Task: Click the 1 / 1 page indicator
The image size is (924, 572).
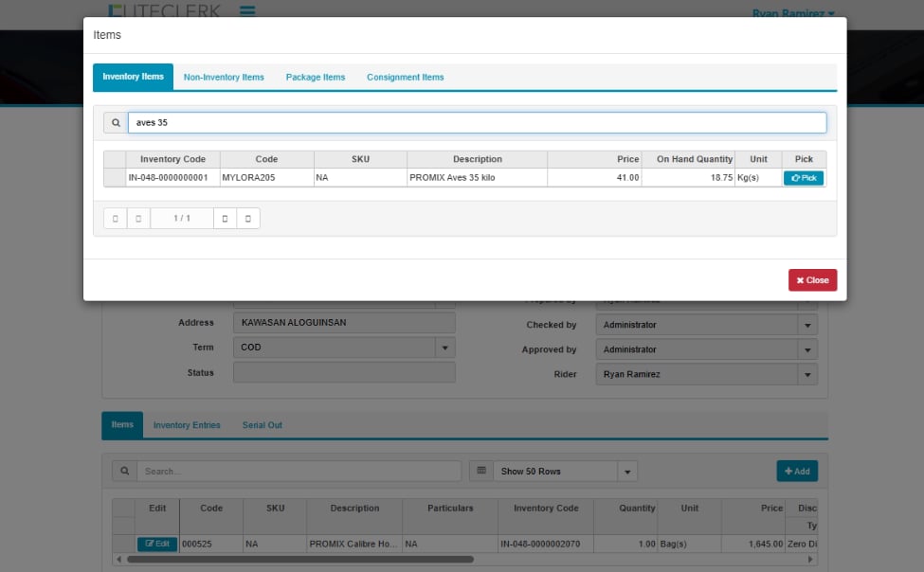Action: [x=182, y=219]
